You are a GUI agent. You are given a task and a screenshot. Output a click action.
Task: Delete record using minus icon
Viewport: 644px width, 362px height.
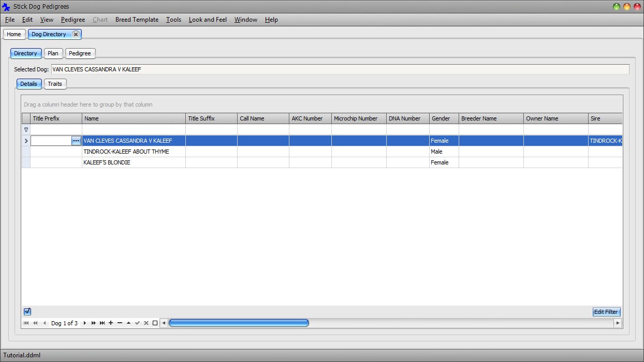pos(120,323)
